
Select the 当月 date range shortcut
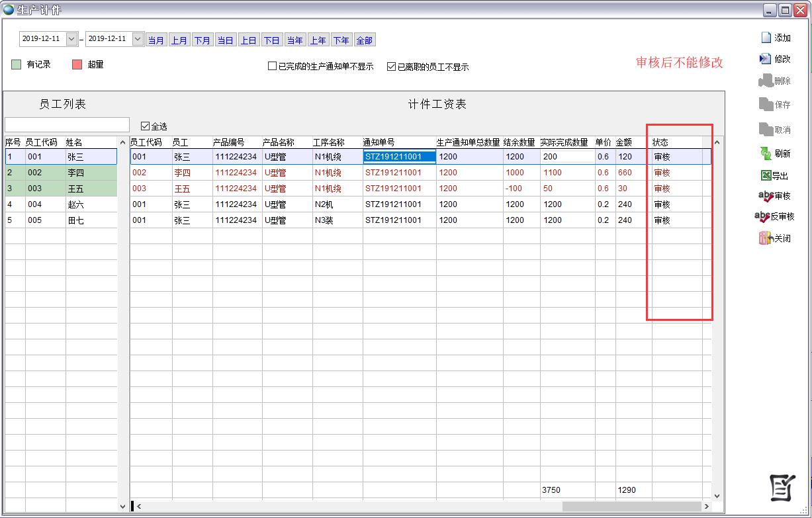click(x=156, y=40)
